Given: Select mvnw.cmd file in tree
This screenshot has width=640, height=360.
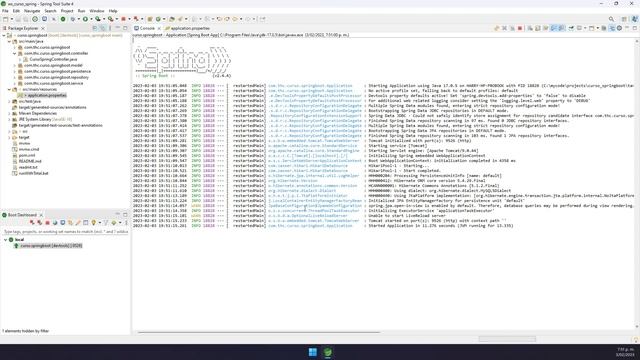Looking at the screenshot, I should [x=29, y=149].
